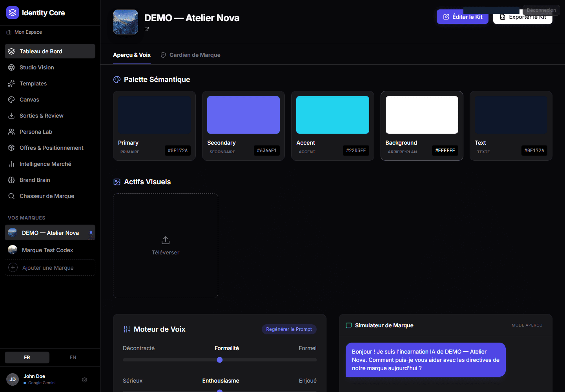The image size is (565, 392).
Task: Click the Offres & Positionnement icon
Action: pos(11,148)
